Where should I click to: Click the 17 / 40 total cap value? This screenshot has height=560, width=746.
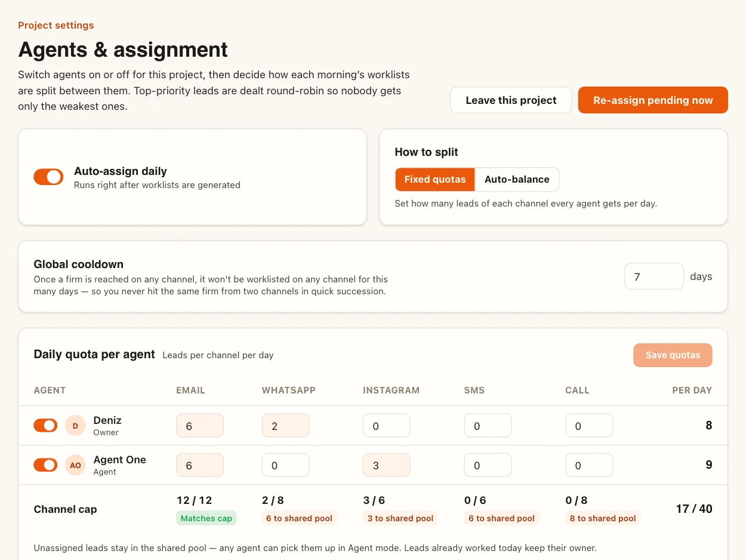tap(694, 509)
